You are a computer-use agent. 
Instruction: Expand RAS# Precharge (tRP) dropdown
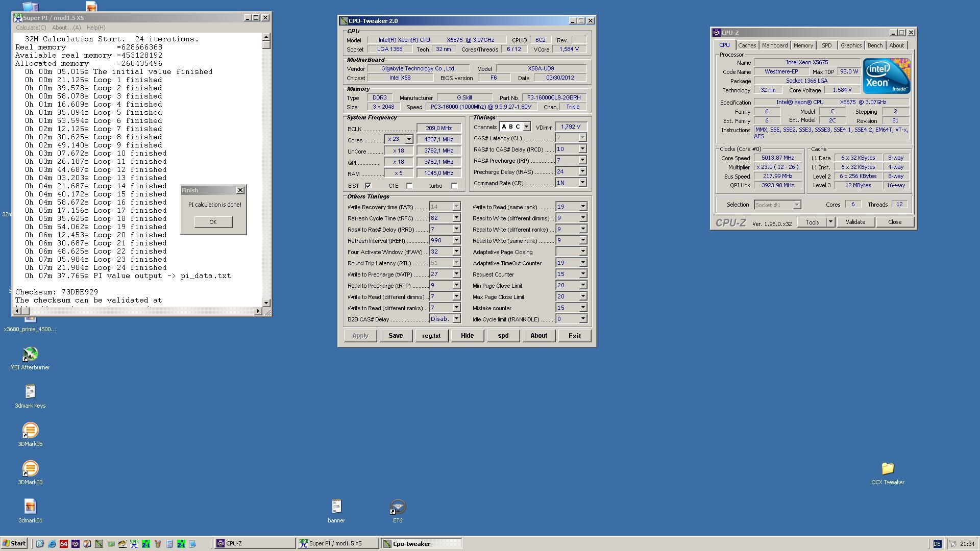tap(582, 160)
